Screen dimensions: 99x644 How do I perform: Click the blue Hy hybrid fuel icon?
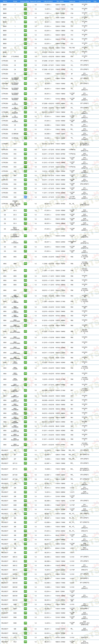pyautogui.click(x=25, y=197)
